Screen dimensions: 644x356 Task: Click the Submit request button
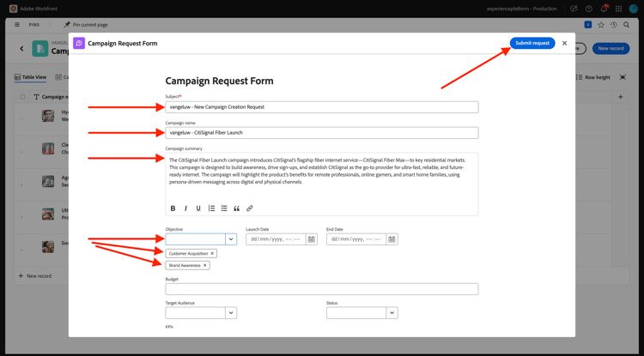pyautogui.click(x=532, y=43)
